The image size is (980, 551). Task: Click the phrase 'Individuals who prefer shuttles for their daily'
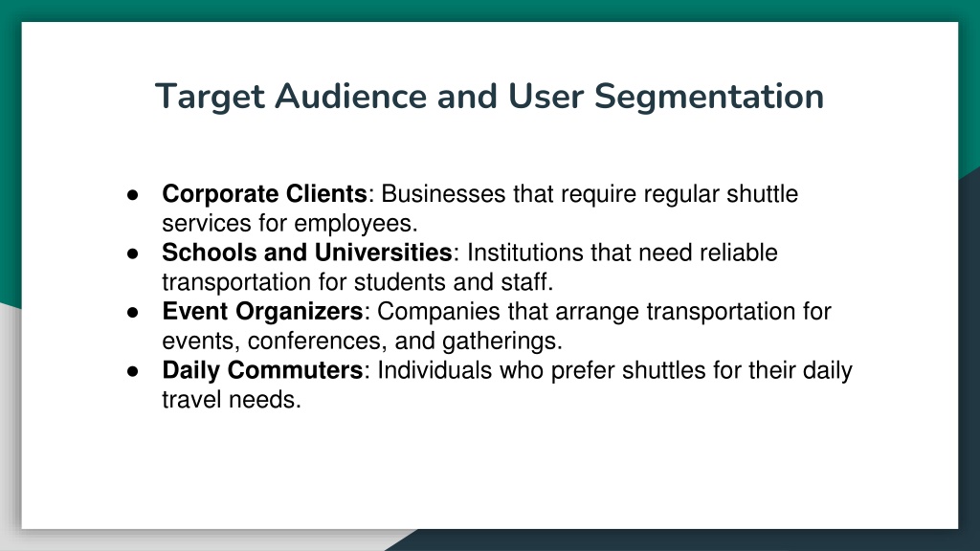[x=615, y=370]
